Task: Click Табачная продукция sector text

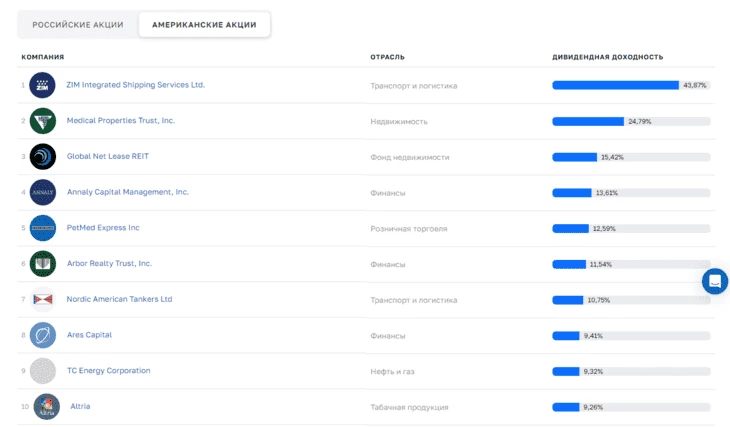Action: click(409, 407)
